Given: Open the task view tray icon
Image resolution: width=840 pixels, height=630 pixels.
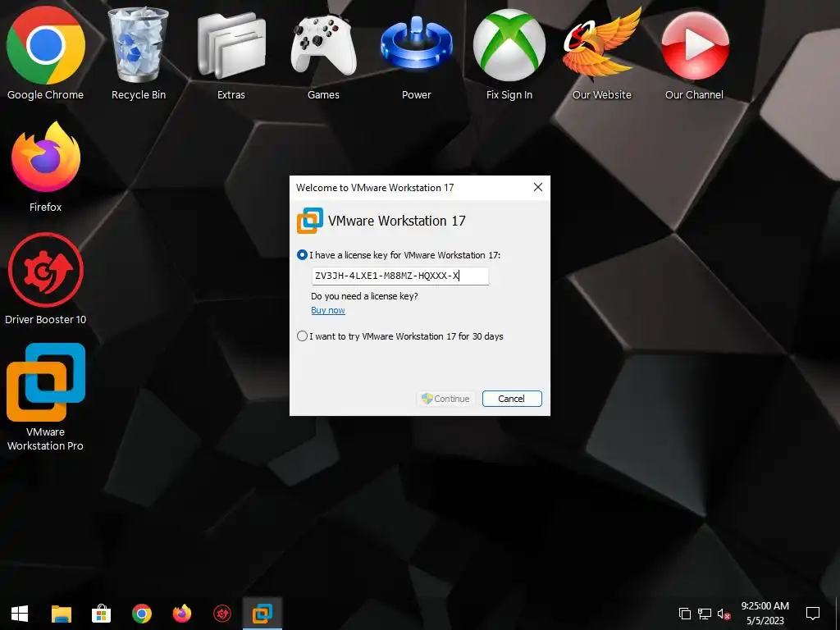Looking at the screenshot, I should coord(685,614).
